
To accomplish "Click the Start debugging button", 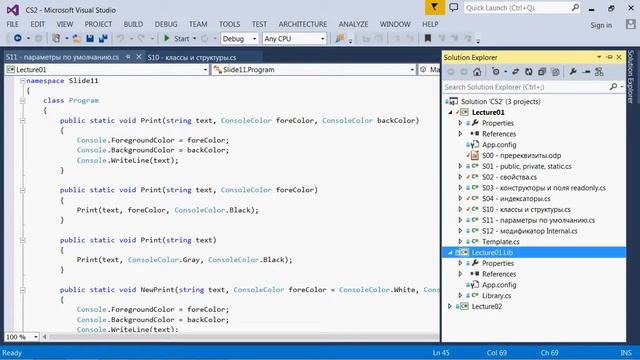I will pos(177,38).
